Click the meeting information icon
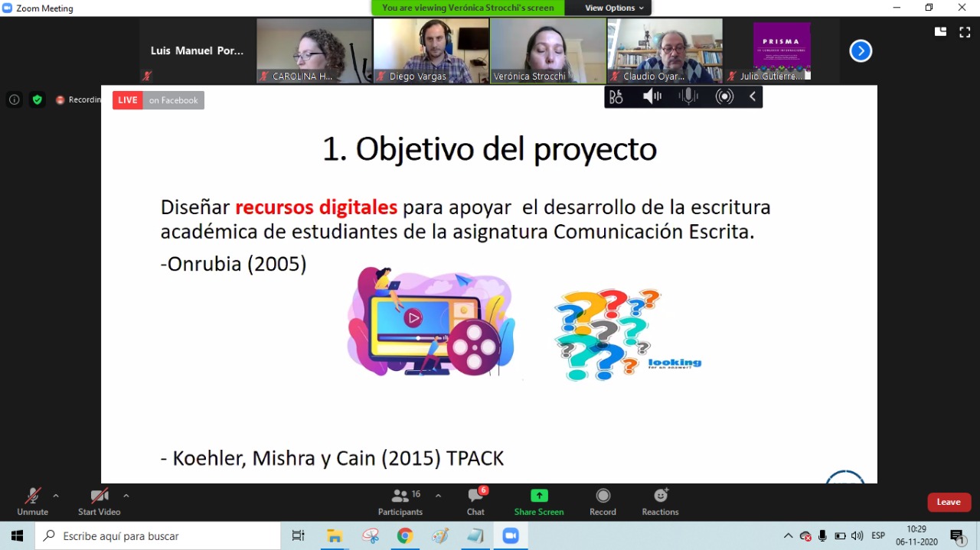The width and height of the screenshot is (980, 550). (14, 99)
